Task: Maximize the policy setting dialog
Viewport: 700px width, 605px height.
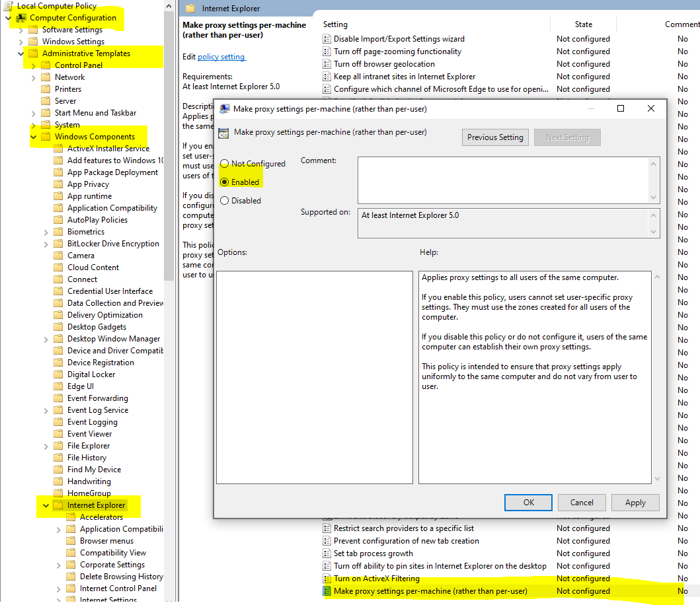Action: click(621, 108)
